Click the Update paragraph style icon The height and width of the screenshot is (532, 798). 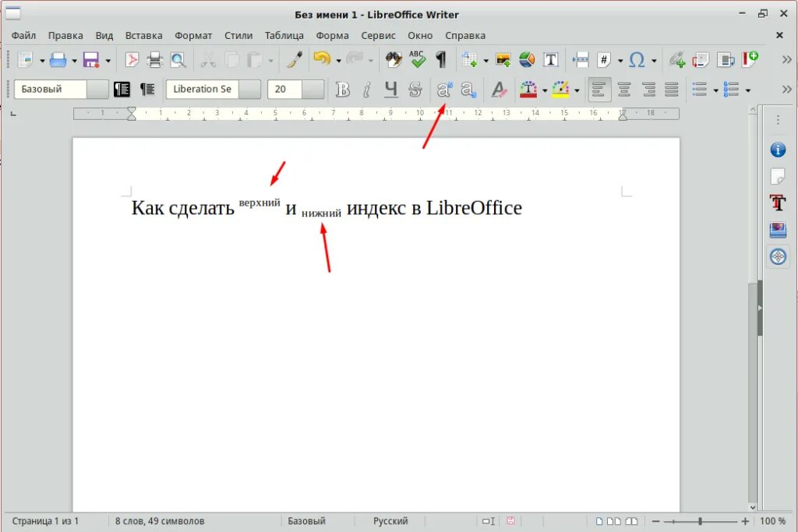(x=122, y=90)
